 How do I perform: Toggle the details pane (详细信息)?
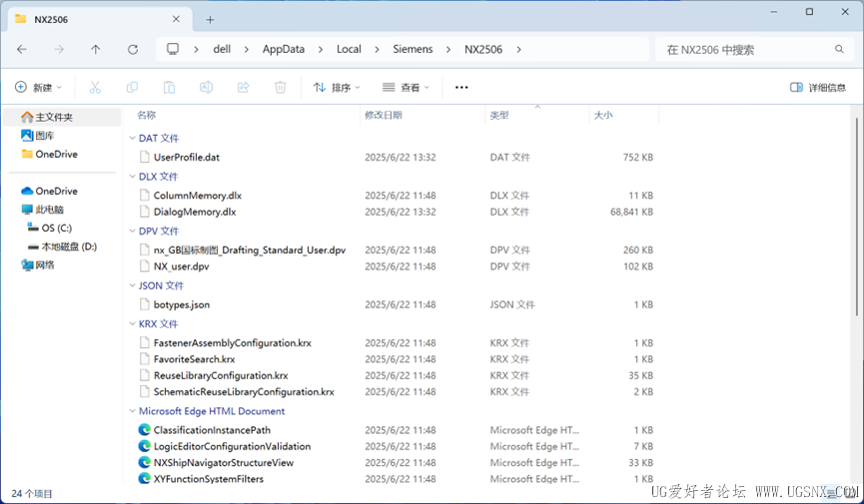(x=818, y=87)
